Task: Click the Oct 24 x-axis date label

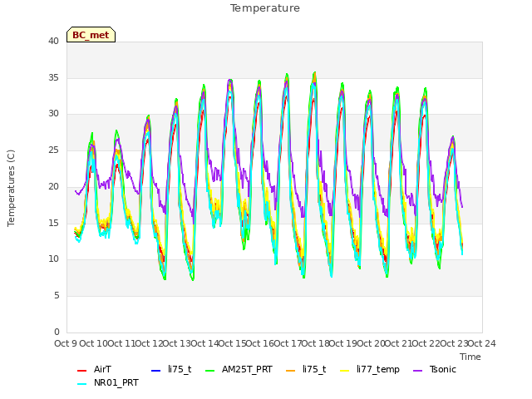Action: (x=482, y=343)
